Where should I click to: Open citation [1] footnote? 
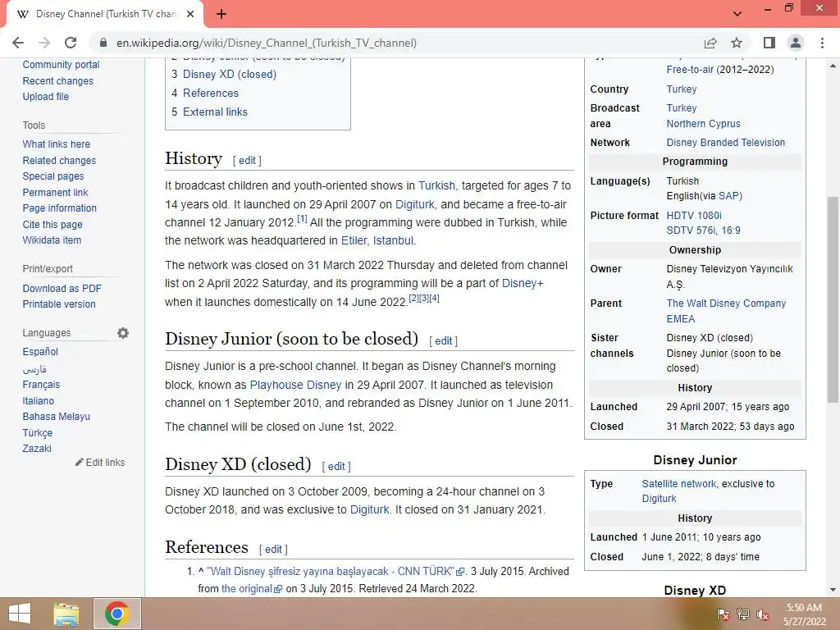coord(302,218)
